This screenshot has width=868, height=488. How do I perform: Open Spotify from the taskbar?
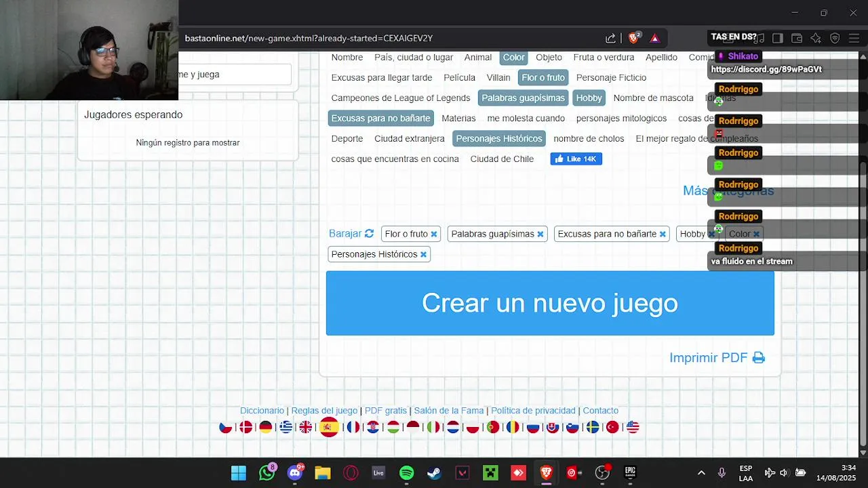[406, 473]
